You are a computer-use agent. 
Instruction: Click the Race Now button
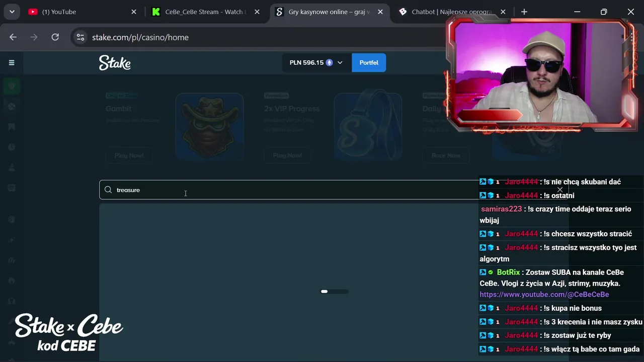coord(446,155)
